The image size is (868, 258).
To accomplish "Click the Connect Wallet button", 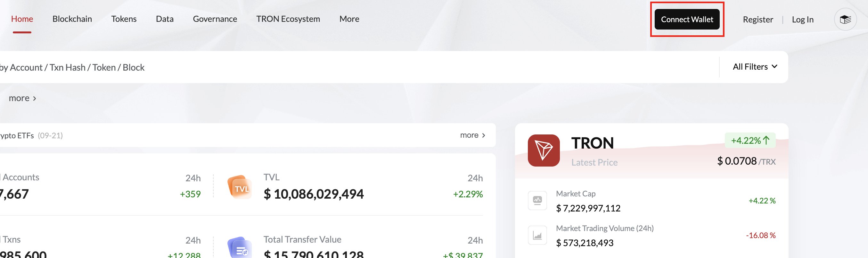I will click(x=687, y=19).
